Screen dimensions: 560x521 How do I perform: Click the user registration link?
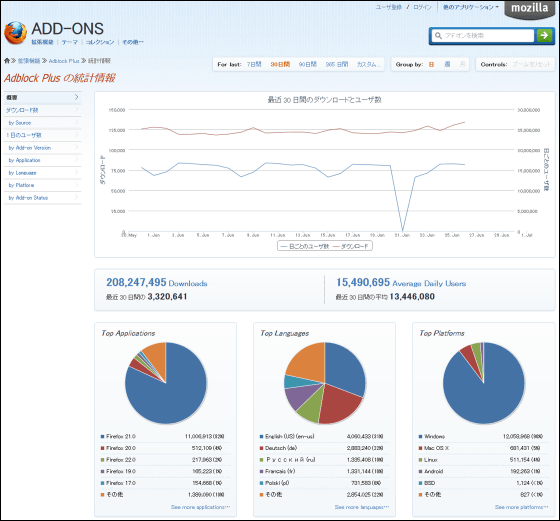tap(389, 7)
